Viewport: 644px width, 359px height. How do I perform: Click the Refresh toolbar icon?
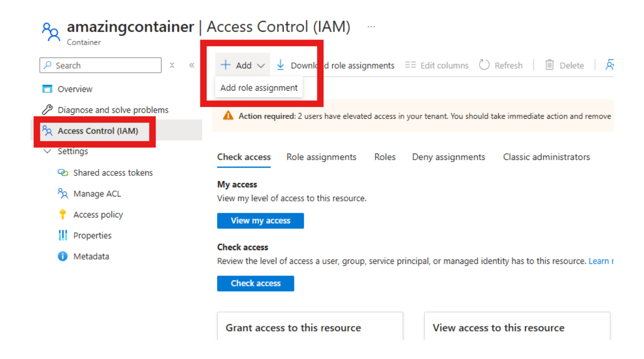pos(484,65)
